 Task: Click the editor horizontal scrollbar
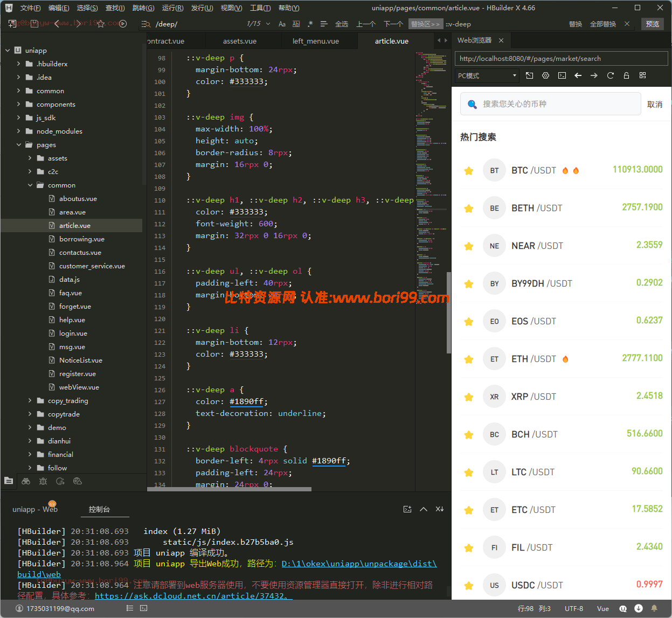(230, 489)
